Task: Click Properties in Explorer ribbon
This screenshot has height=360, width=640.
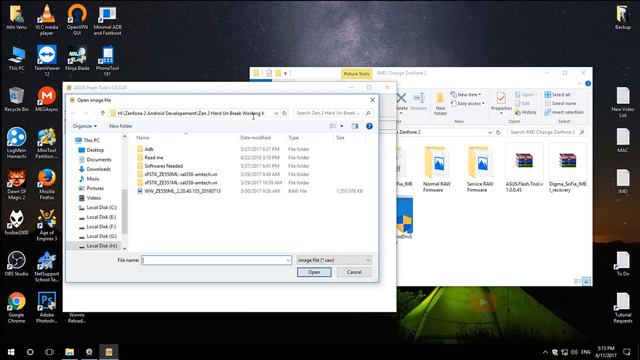Action: click(501, 102)
